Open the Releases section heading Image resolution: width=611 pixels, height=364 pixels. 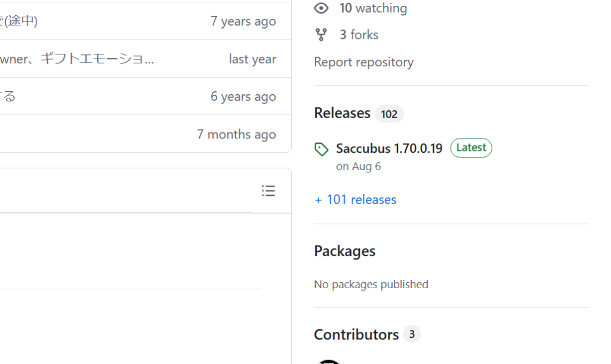coord(342,113)
